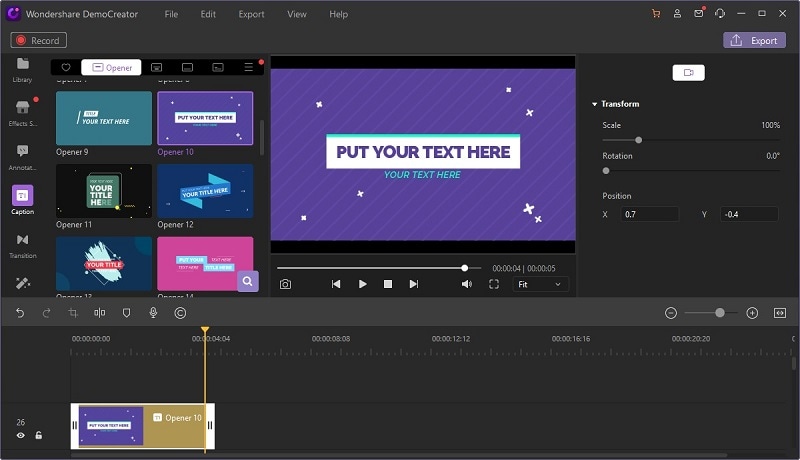Undo the last action
800x460 pixels.
(x=20, y=313)
